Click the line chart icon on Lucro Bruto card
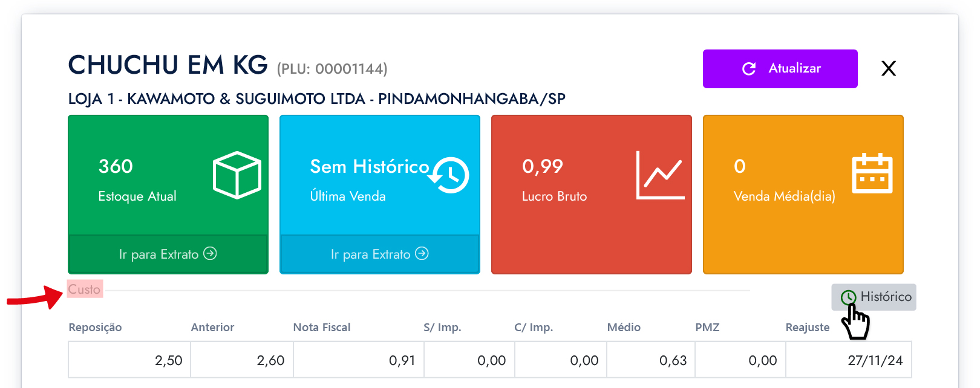 tap(660, 175)
